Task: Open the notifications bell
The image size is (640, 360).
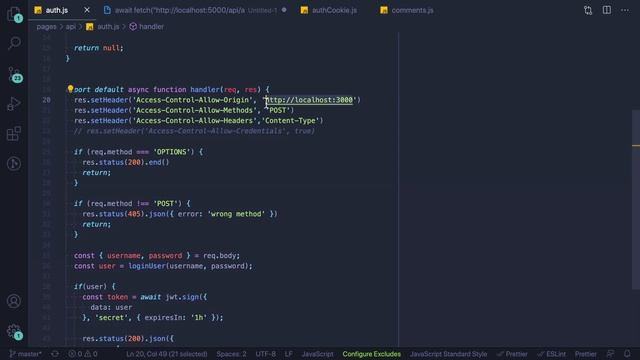Action: pos(627,354)
